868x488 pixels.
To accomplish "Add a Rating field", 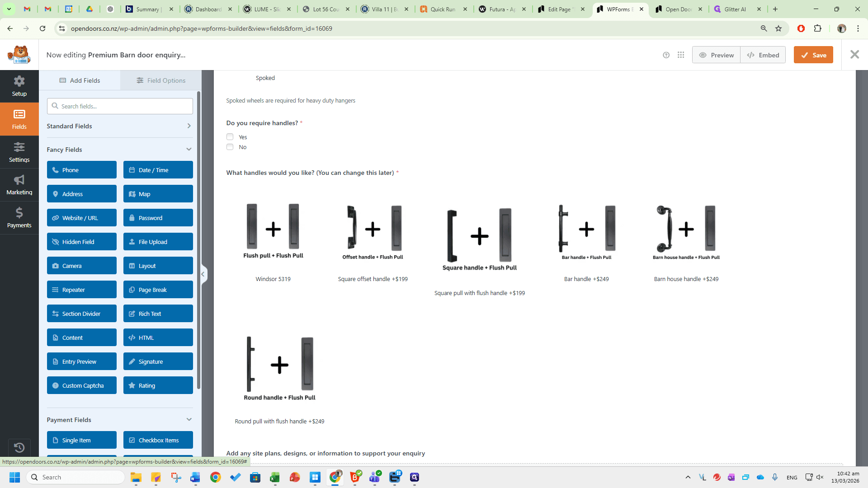I will (x=158, y=385).
